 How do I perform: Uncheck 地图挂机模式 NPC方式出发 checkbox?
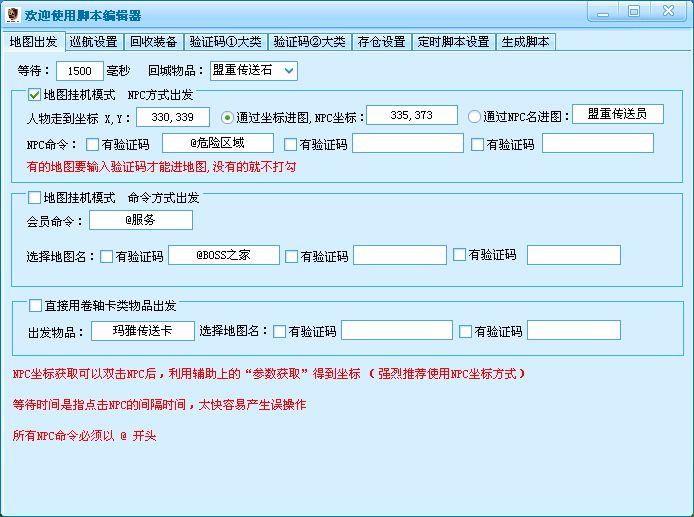34,95
